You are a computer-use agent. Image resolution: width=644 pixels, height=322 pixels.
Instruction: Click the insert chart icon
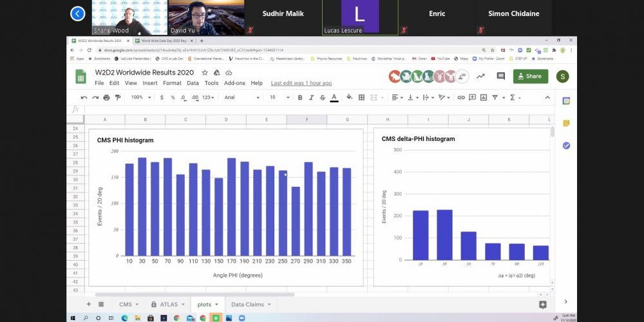click(x=484, y=97)
